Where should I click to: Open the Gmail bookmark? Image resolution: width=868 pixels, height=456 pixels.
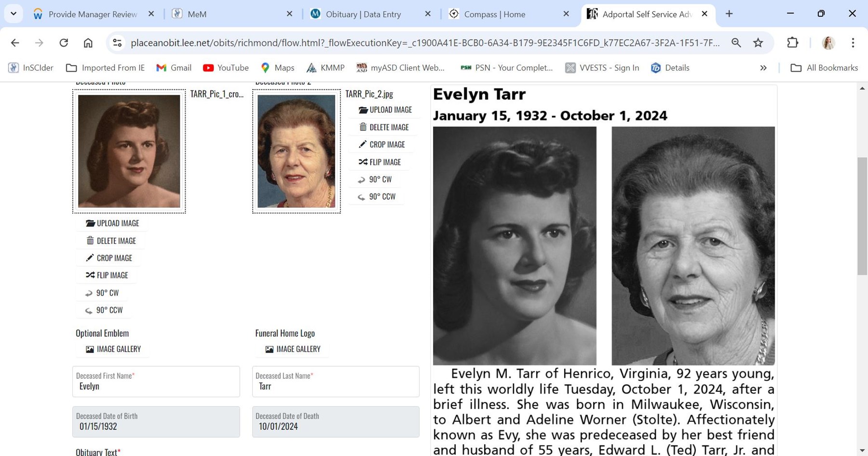[x=173, y=68]
